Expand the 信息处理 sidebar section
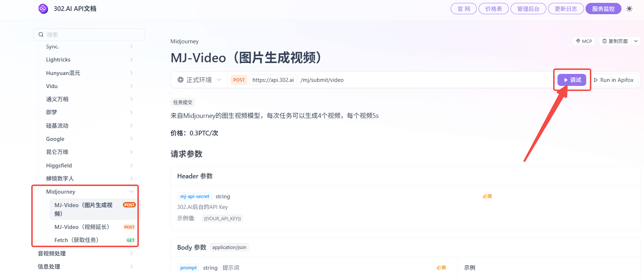644x277 pixels. pyautogui.click(x=85, y=267)
